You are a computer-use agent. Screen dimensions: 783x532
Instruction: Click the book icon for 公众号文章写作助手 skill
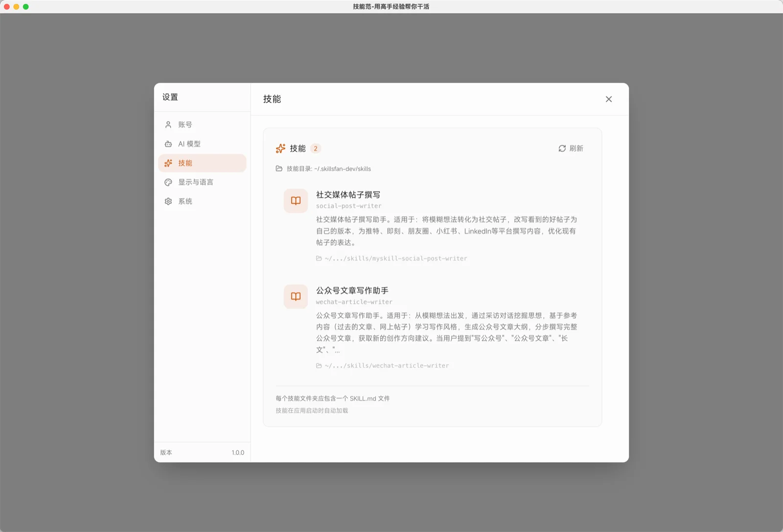[295, 296]
